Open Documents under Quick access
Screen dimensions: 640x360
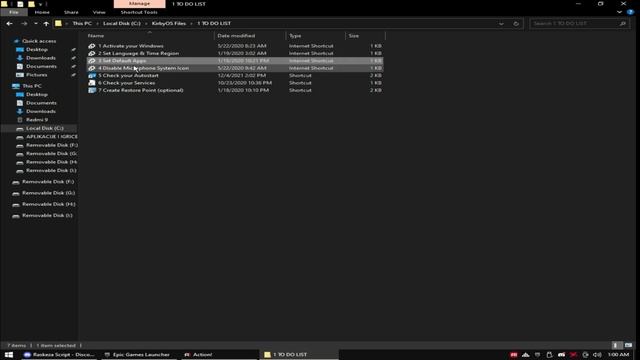41,66
